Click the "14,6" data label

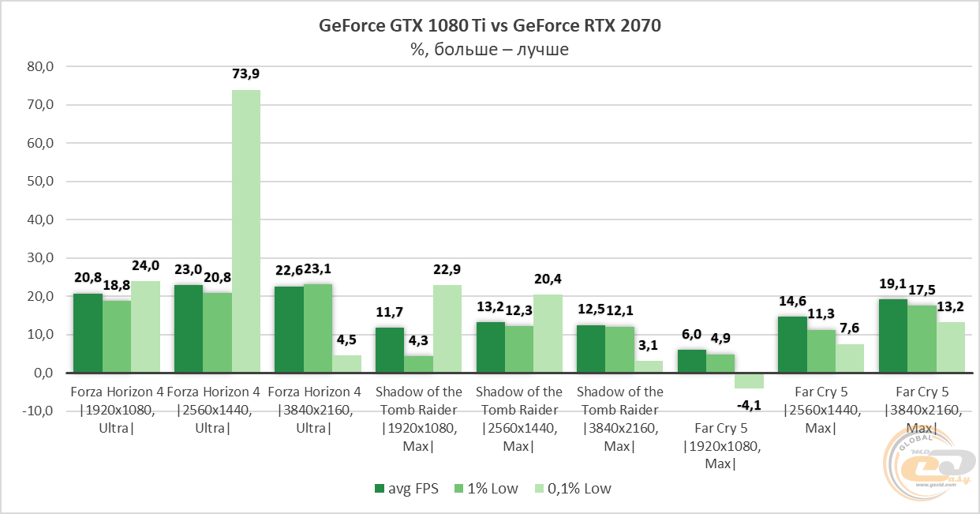(x=792, y=302)
